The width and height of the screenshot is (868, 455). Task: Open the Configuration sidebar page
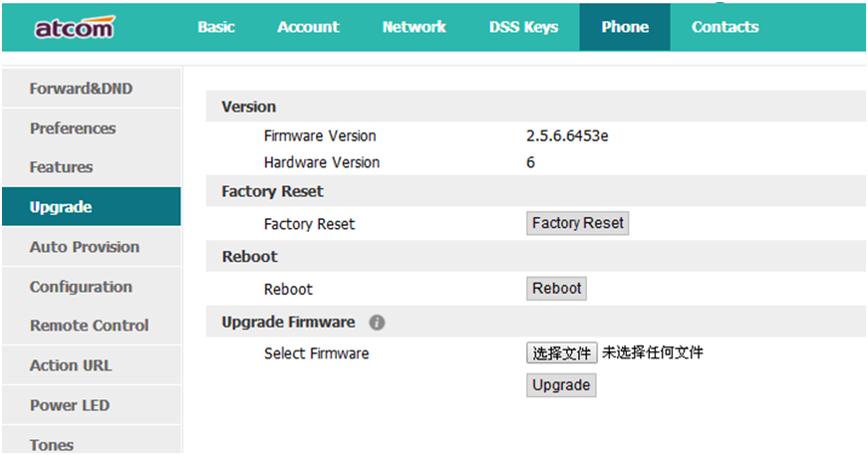pos(81,287)
